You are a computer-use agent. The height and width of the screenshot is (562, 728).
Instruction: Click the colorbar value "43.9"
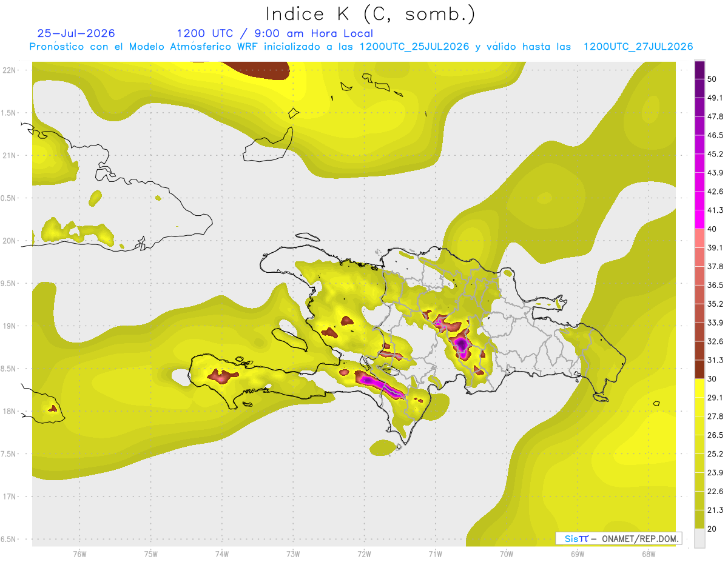pos(715,173)
